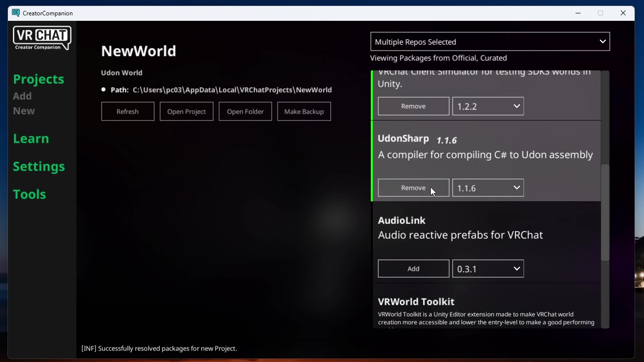Click the Successfully resolved packages status message

[159, 349]
